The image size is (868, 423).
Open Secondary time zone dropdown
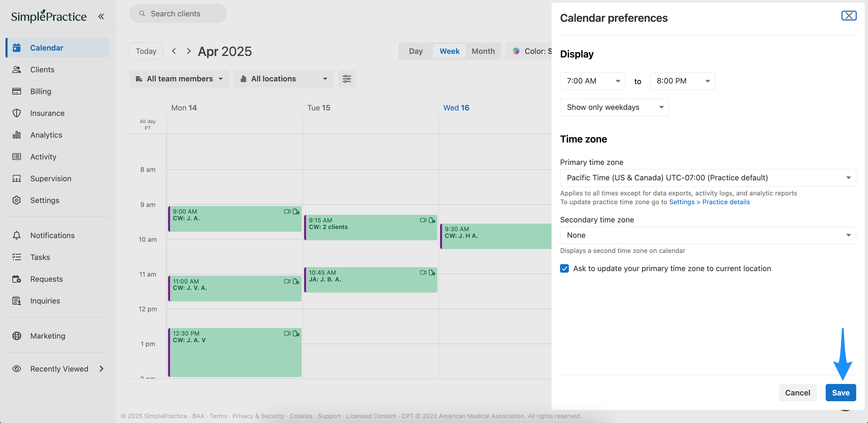(x=708, y=235)
